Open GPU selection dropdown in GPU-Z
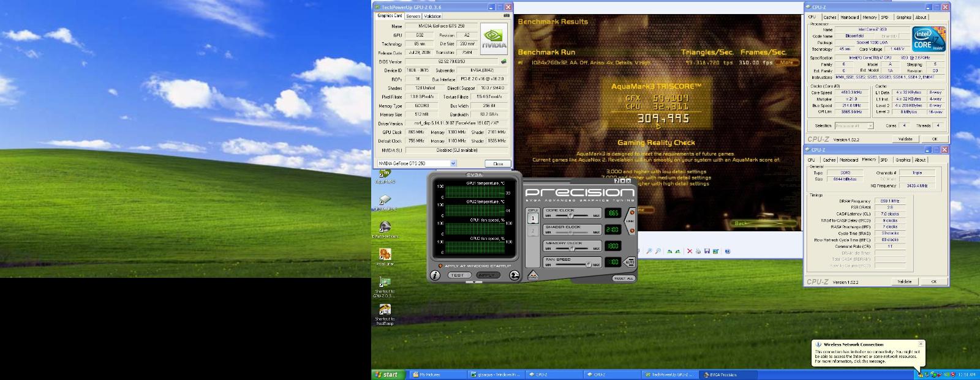The width and height of the screenshot is (980, 380). [453, 163]
